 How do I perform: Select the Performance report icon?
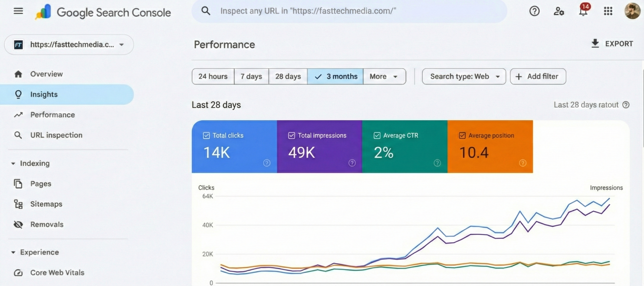click(18, 115)
